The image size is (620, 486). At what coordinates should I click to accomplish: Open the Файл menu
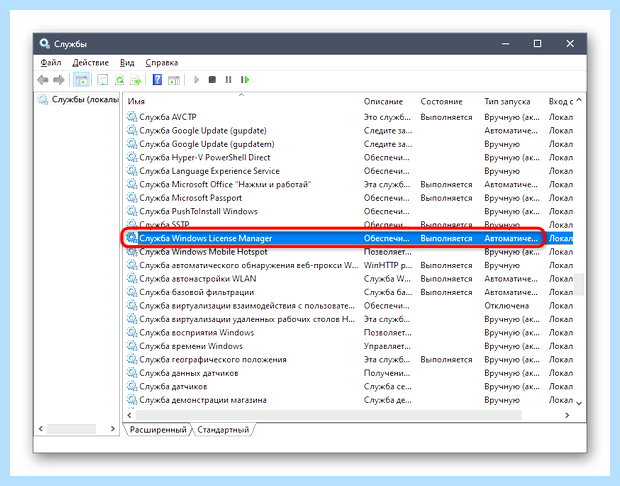coord(51,62)
